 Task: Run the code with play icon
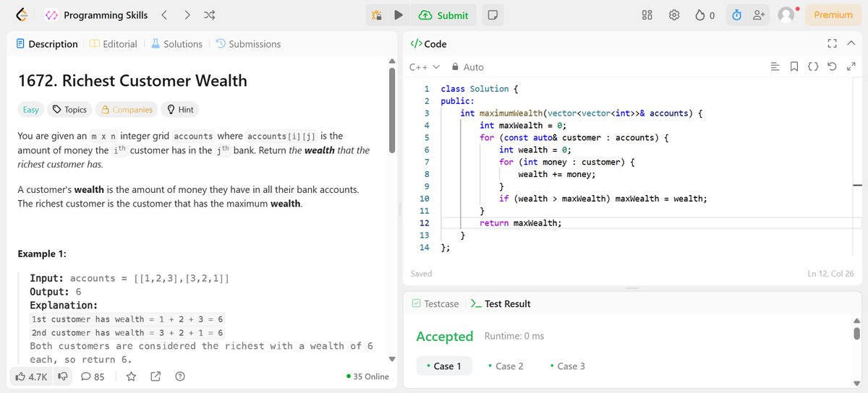point(398,15)
